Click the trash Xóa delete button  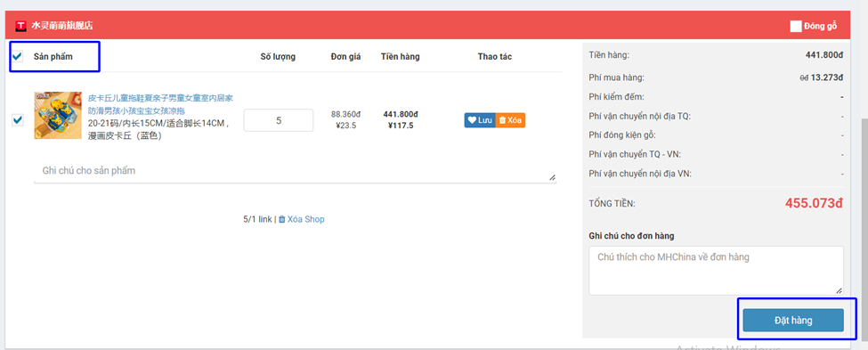510,120
